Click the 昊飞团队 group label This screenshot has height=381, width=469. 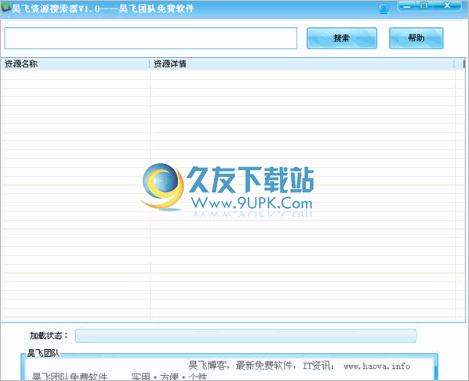(x=43, y=353)
